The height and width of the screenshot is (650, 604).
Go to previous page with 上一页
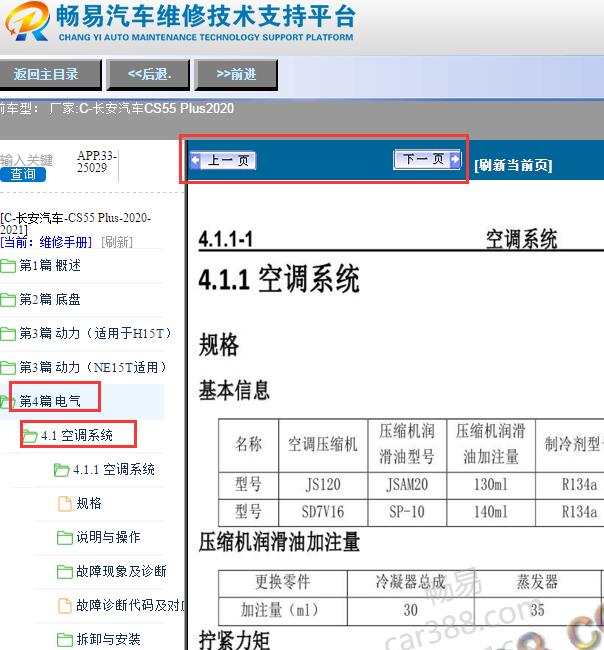pyautogui.click(x=223, y=160)
